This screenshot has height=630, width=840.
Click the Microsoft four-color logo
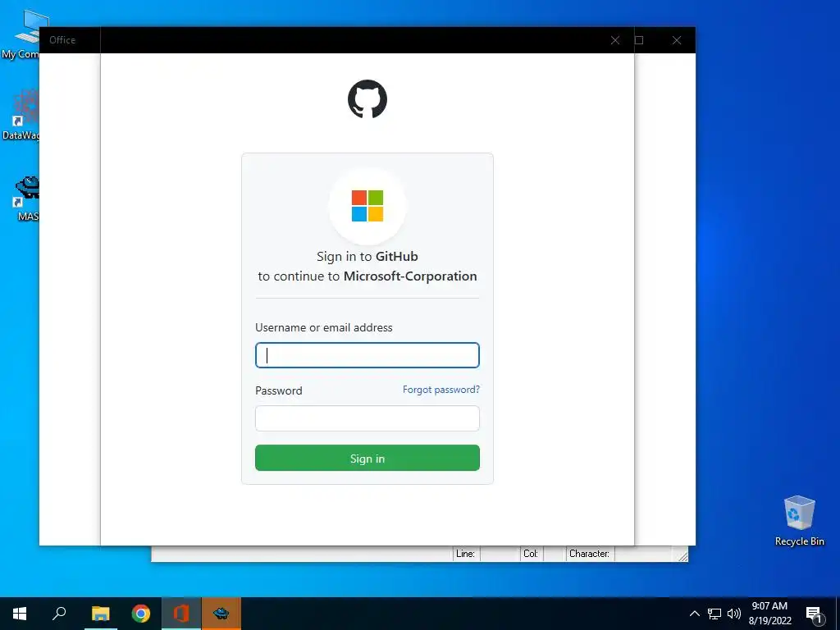click(x=367, y=206)
